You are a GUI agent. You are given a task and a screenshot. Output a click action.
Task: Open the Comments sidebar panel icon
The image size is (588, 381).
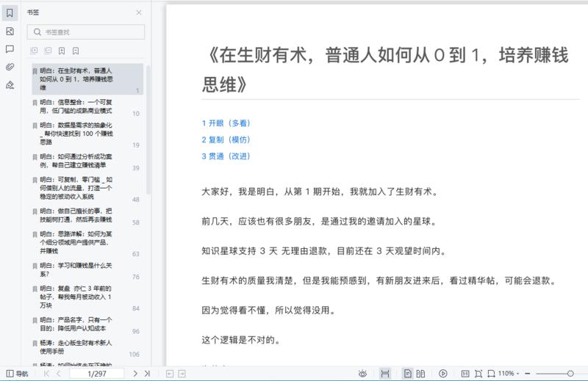click(10, 49)
